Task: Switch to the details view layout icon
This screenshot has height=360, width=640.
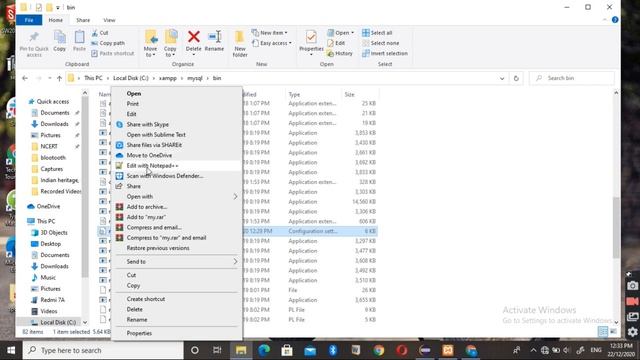Action: [x=603, y=331]
